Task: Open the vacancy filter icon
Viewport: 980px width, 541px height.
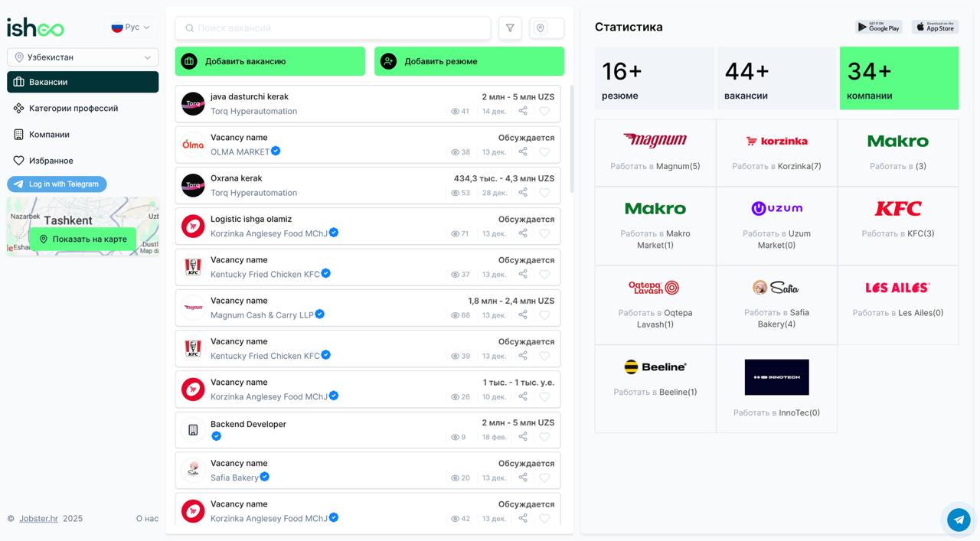Action: point(510,28)
